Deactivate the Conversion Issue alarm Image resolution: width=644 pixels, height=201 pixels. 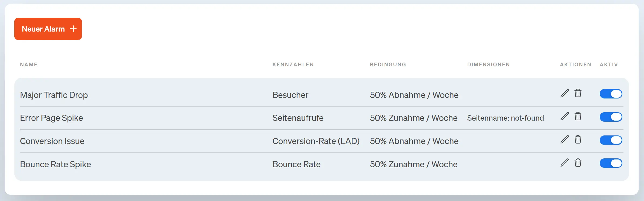coord(611,140)
